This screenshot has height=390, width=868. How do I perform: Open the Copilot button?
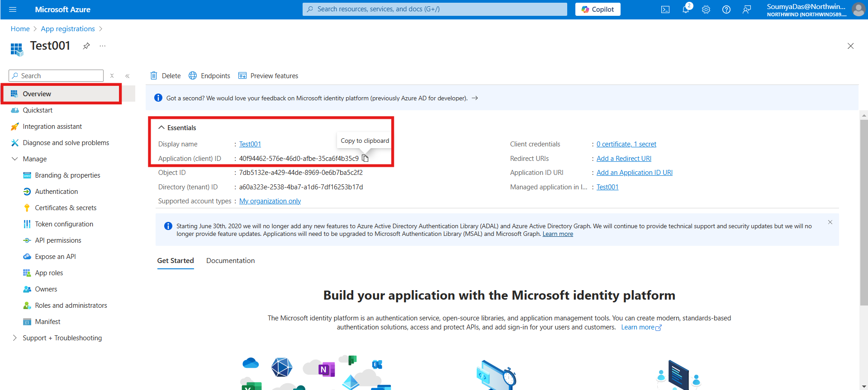point(598,9)
